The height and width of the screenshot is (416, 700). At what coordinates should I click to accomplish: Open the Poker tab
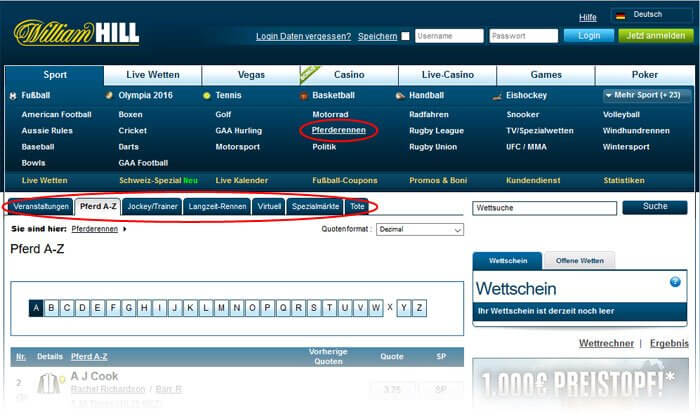[x=645, y=75]
